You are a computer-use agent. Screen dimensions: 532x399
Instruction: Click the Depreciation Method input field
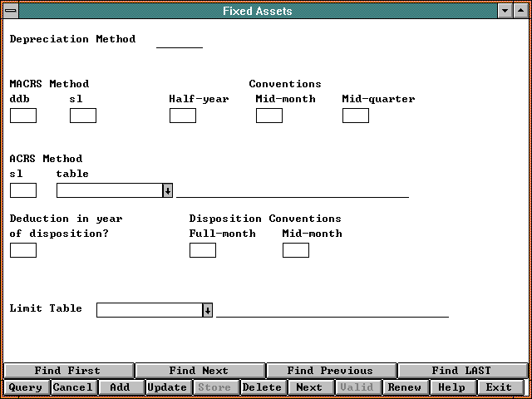[180, 41]
